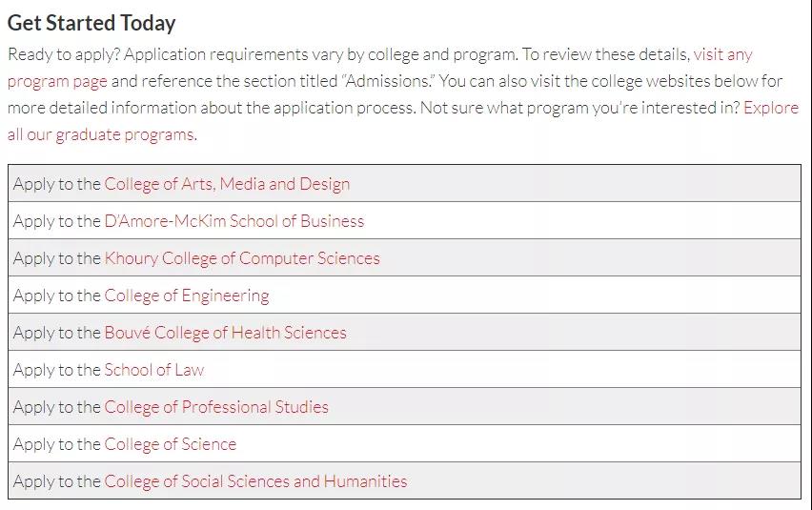The height and width of the screenshot is (510, 812).
Task: Click 'Apply to the' text before College of Science
Action: [56, 444]
